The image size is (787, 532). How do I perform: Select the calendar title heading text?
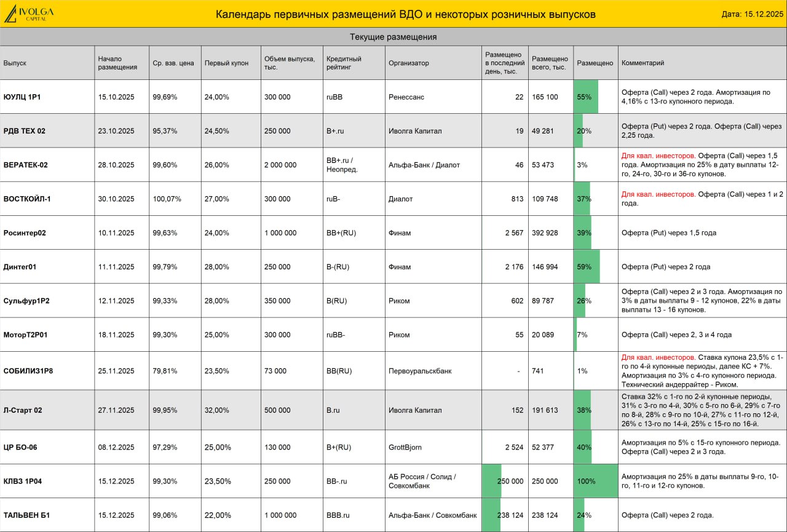(405, 15)
